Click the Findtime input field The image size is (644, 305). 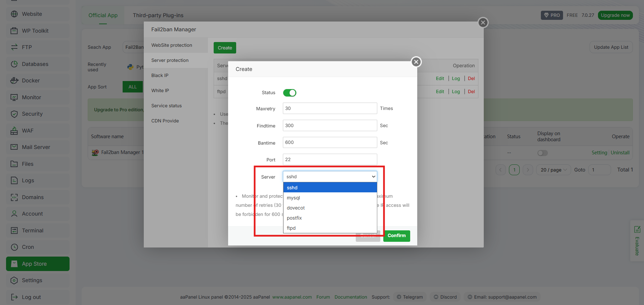330,125
